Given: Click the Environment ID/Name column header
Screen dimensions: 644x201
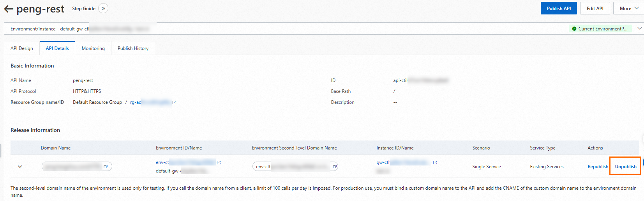Looking at the screenshot, I should point(179,148).
